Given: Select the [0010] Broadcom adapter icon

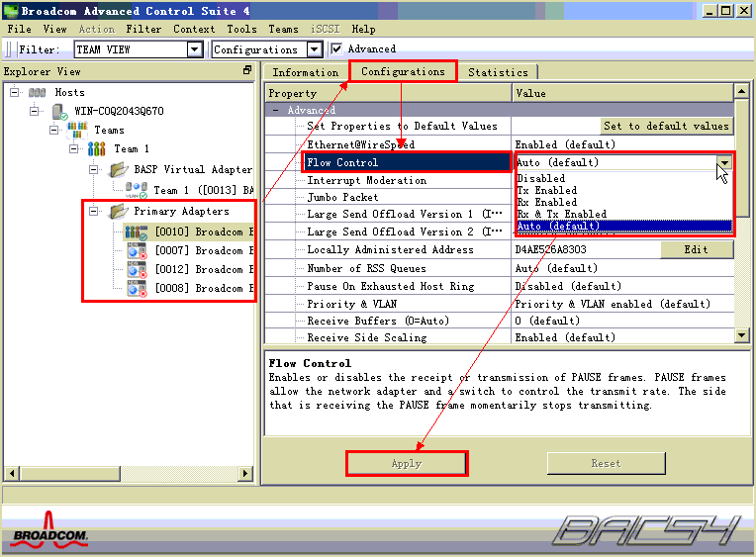Looking at the screenshot, I should coord(137,232).
